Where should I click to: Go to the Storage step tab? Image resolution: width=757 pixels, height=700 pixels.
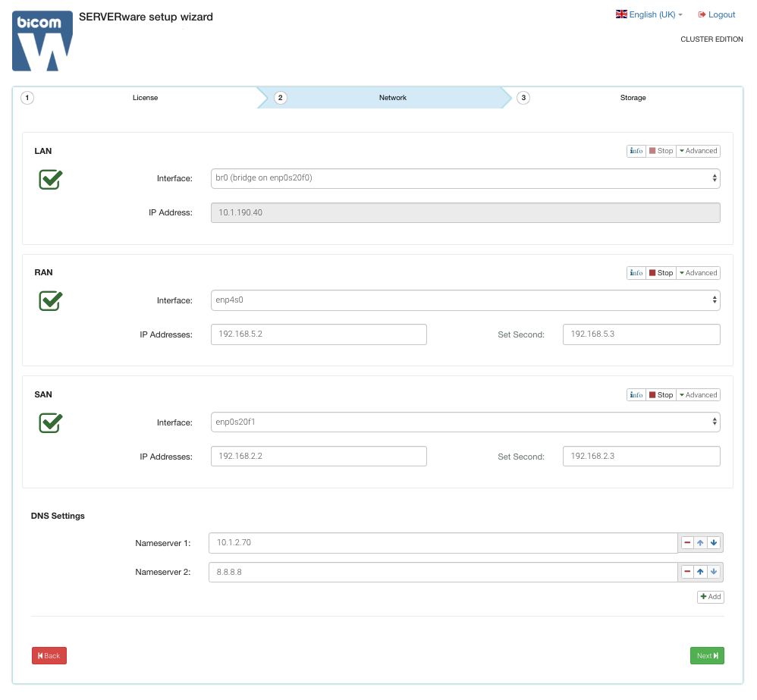pos(633,98)
